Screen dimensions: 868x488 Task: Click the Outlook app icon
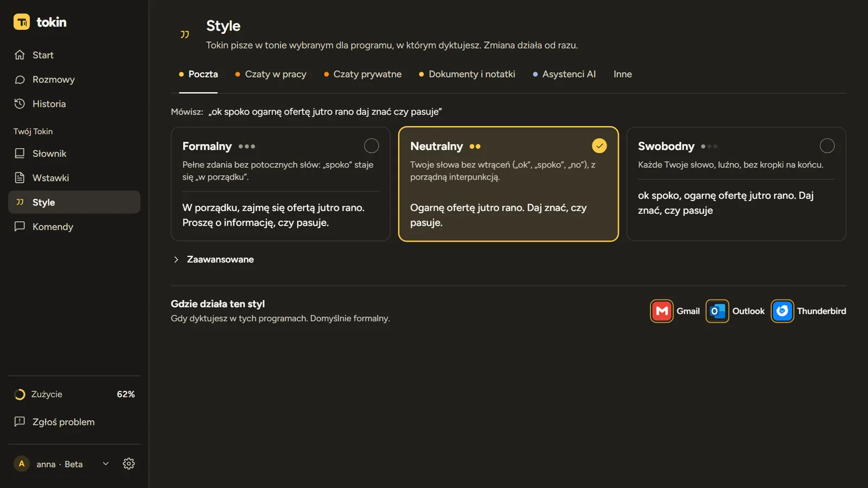click(x=717, y=311)
